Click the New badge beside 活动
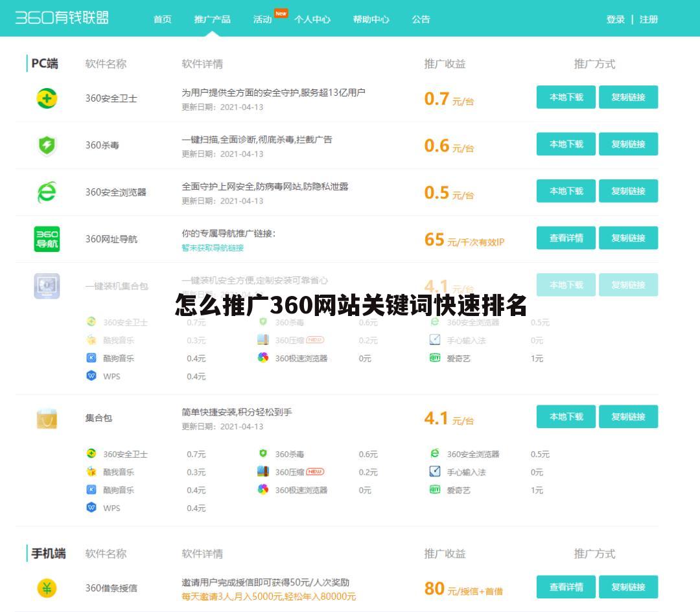Screen dimensions: 700x612 click(281, 13)
